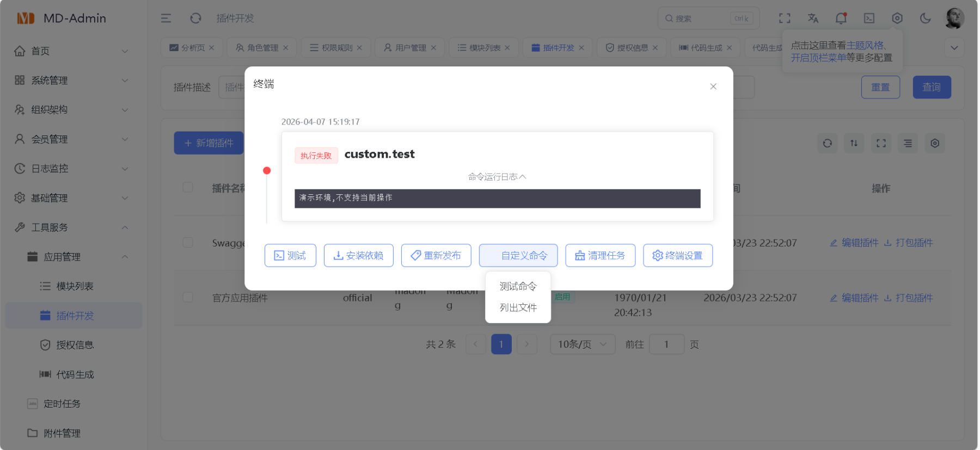Click the 重置 reset button
Image resolution: width=980 pixels, height=450 pixels.
(880, 87)
